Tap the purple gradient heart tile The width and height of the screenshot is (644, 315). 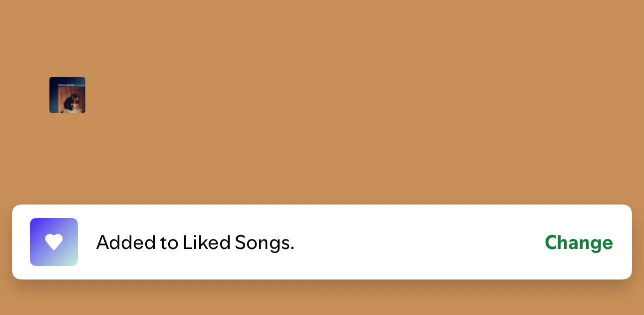click(54, 242)
